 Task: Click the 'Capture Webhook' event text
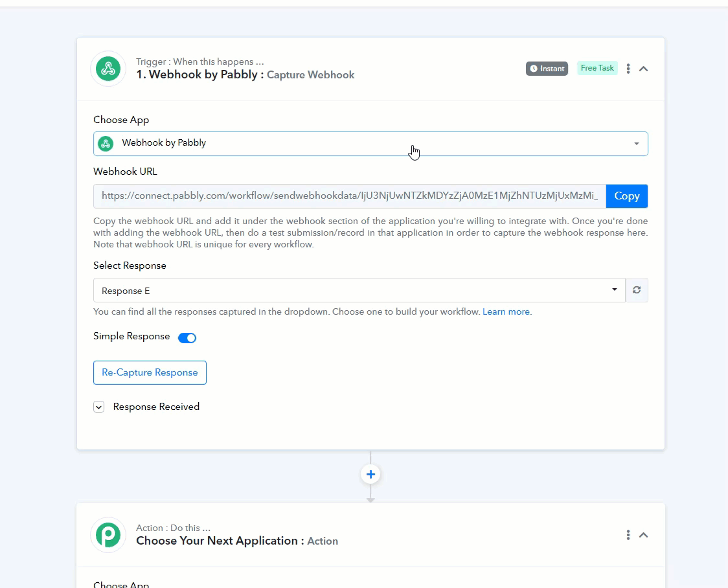point(310,75)
